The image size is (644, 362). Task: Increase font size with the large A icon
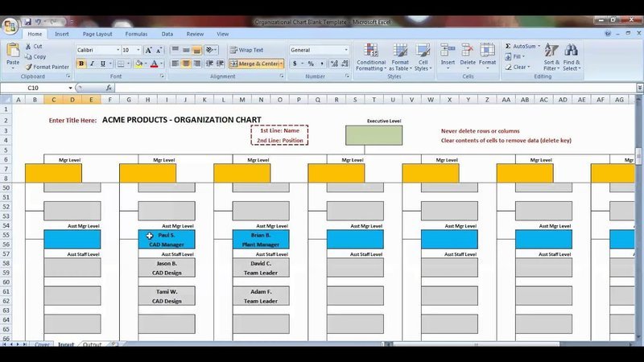pyautogui.click(x=149, y=50)
